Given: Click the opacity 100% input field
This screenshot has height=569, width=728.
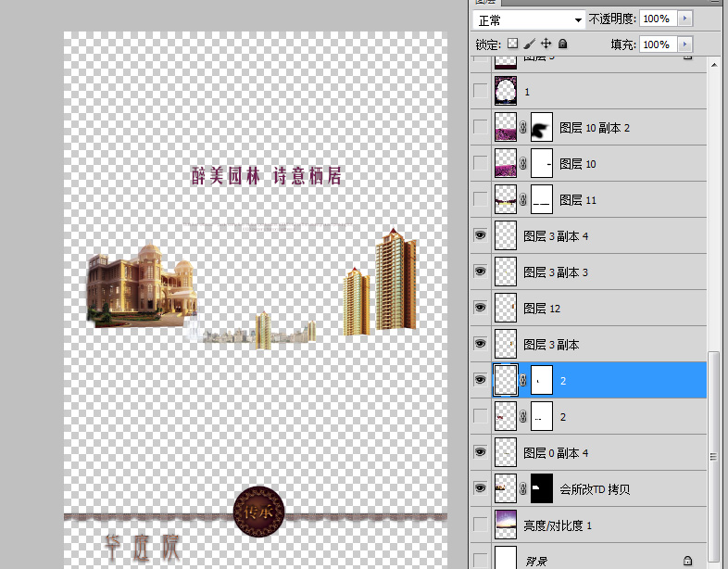Looking at the screenshot, I should pos(658,19).
